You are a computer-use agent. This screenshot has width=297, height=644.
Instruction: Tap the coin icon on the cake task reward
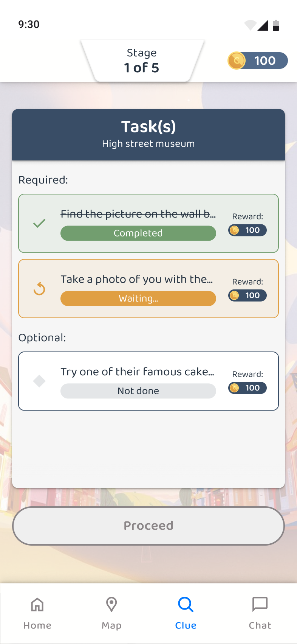pos(235,388)
